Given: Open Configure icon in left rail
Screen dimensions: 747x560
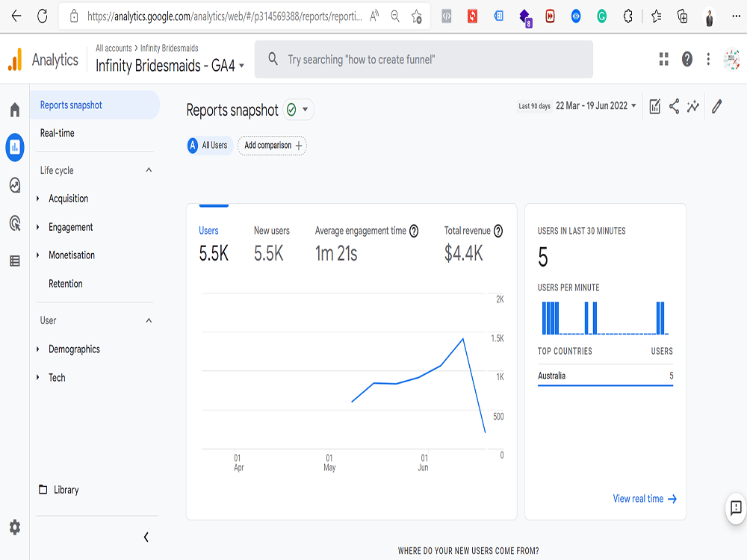Looking at the screenshot, I should tap(15, 261).
